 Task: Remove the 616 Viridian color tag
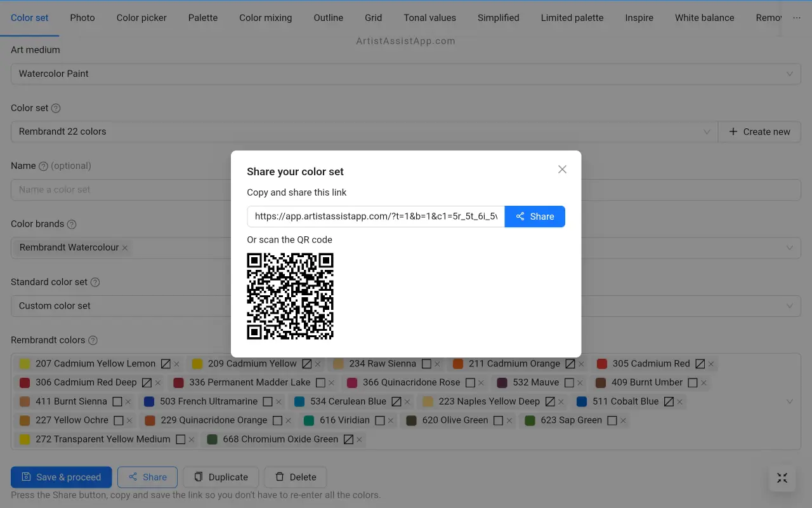[391, 420]
